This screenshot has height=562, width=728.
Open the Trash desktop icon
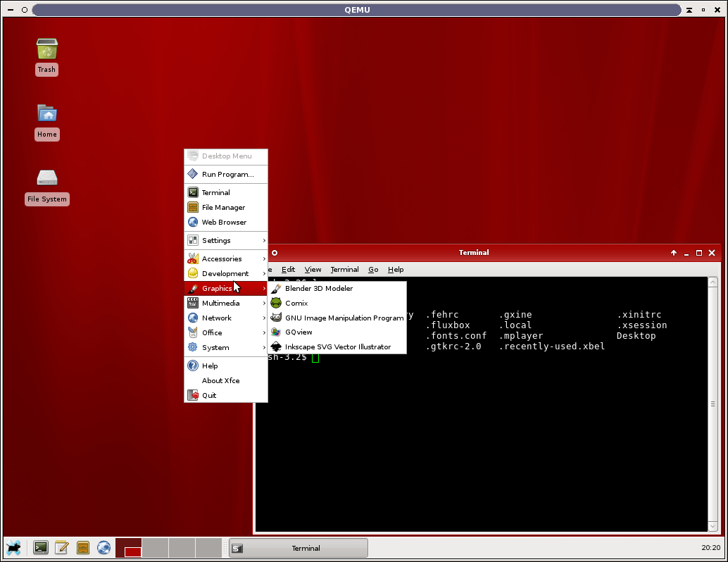click(47, 49)
